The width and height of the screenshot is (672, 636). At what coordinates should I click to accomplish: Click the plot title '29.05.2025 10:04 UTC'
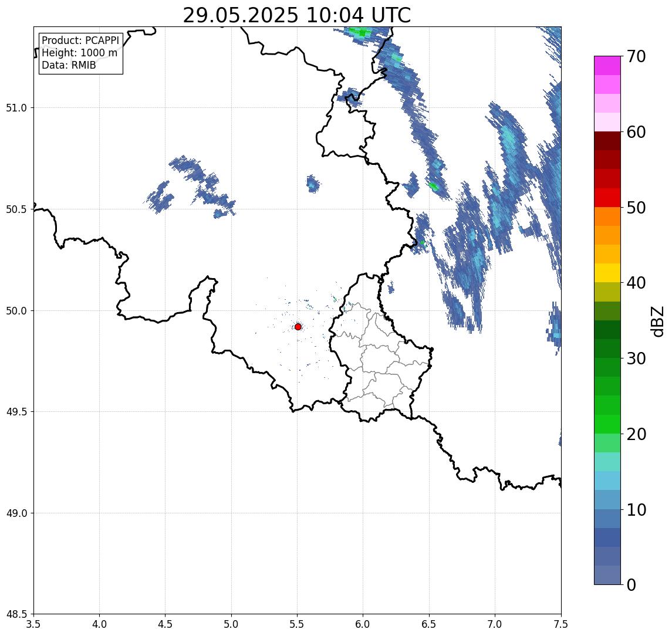pyautogui.click(x=297, y=15)
